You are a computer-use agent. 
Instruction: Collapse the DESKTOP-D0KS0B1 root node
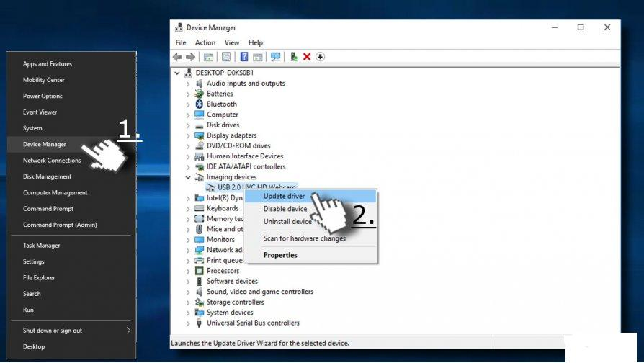point(178,73)
